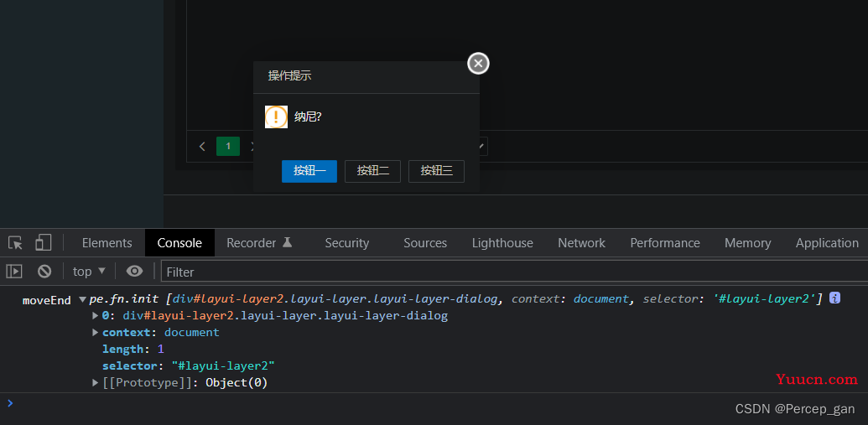
Task: Click the moveEnd log label
Action: (46, 300)
